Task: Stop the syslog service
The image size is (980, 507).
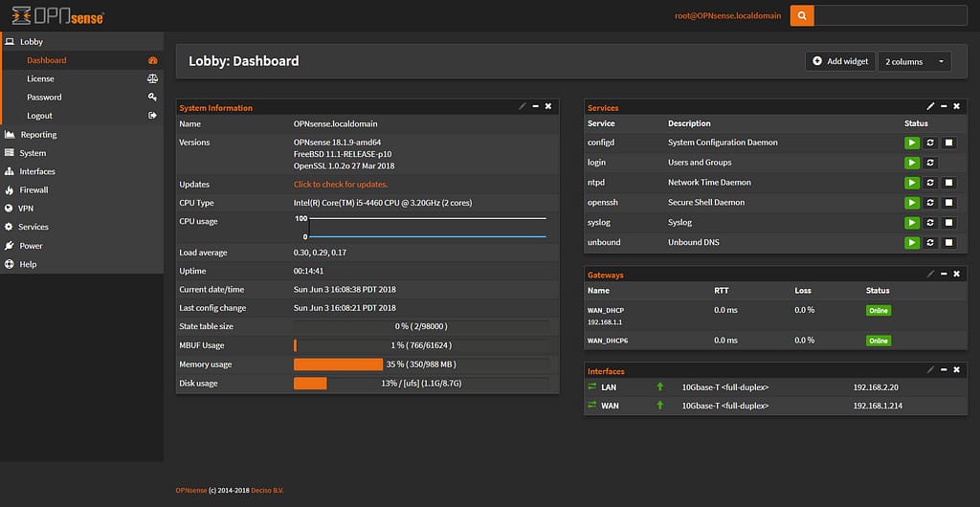Action: [948, 223]
